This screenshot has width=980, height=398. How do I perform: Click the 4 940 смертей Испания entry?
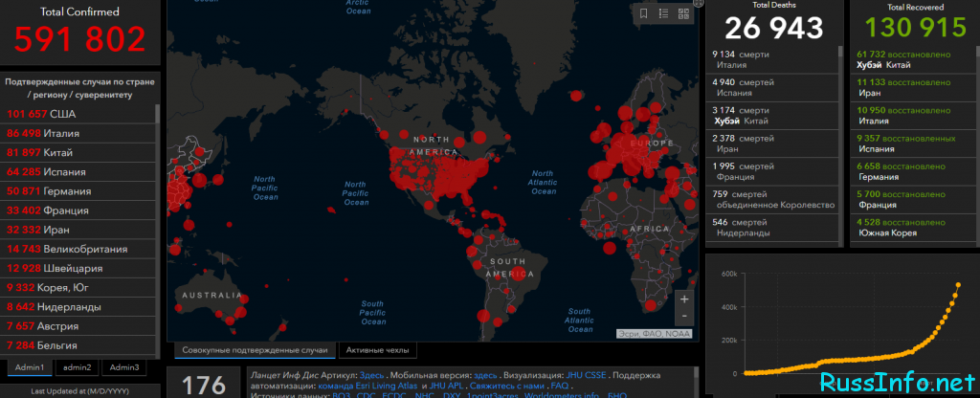click(x=772, y=88)
